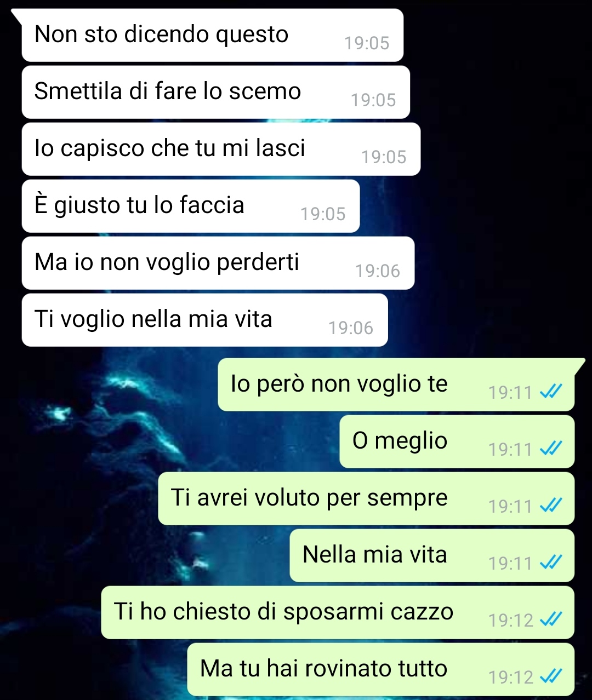The image size is (592, 700).
Task: Tap the 19:06 timestamp on "Ma io non voglio perderti"
Action: pos(378,271)
